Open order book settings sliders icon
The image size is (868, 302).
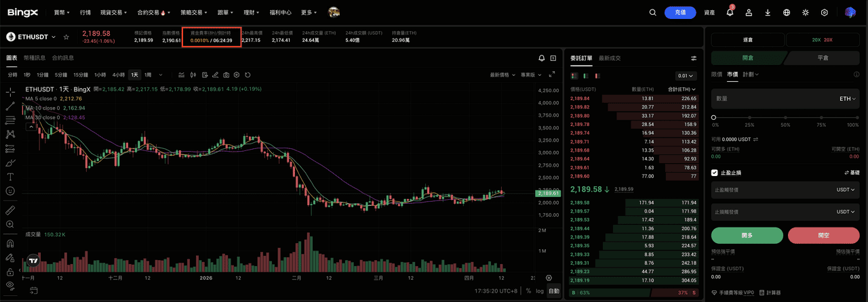[694, 58]
